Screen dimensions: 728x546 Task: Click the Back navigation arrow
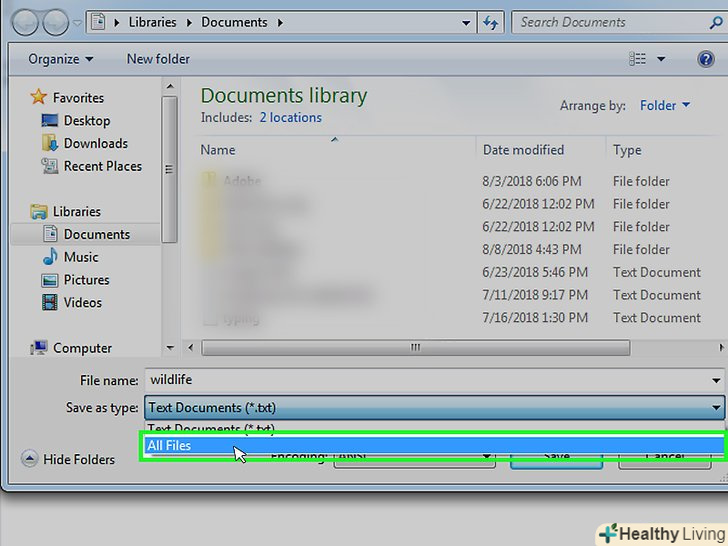pyautogui.click(x=26, y=22)
